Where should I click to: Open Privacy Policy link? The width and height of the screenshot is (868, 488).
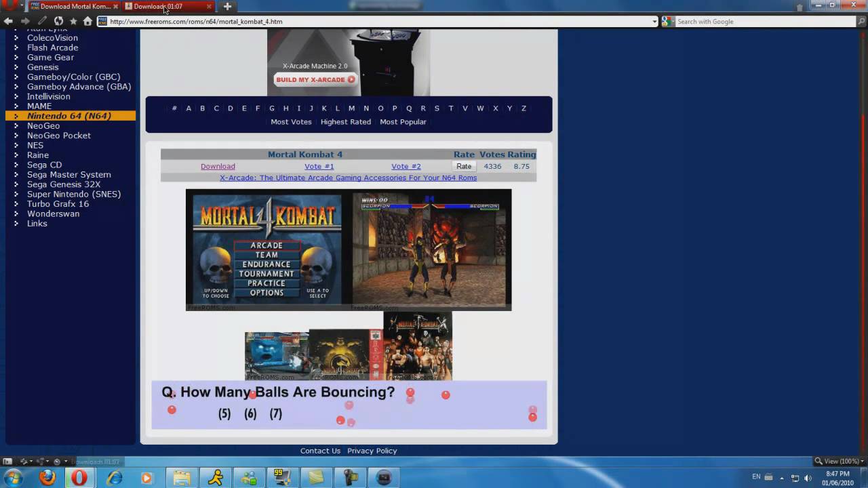(372, 451)
